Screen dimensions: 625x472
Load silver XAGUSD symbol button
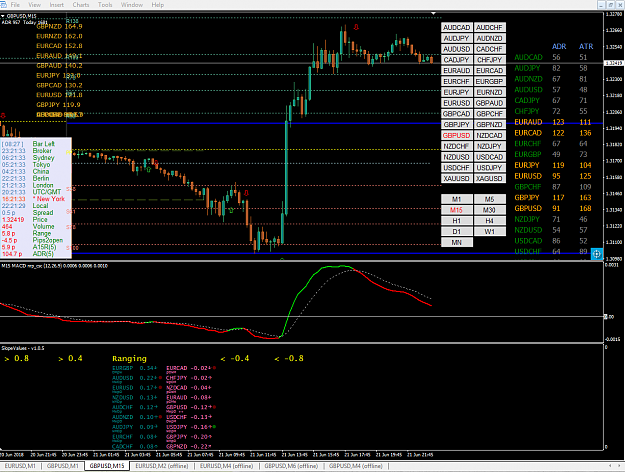point(489,179)
